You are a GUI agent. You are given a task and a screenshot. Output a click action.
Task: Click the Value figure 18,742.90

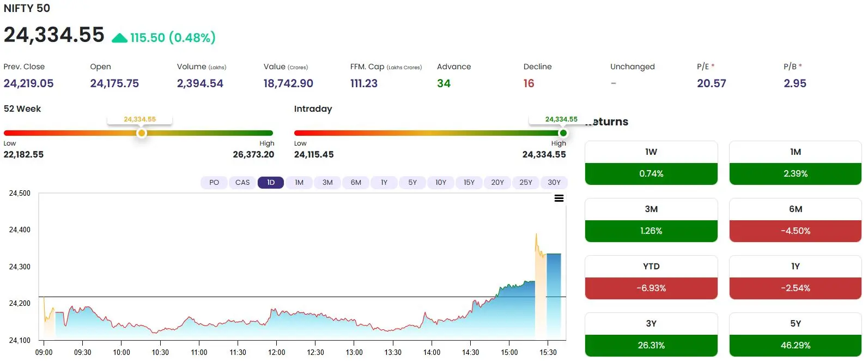point(288,83)
